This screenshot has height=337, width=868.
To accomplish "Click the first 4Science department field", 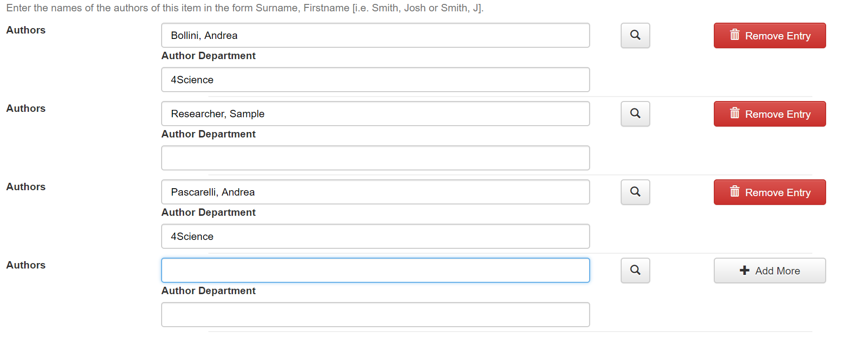I will [x=375, y=80].
